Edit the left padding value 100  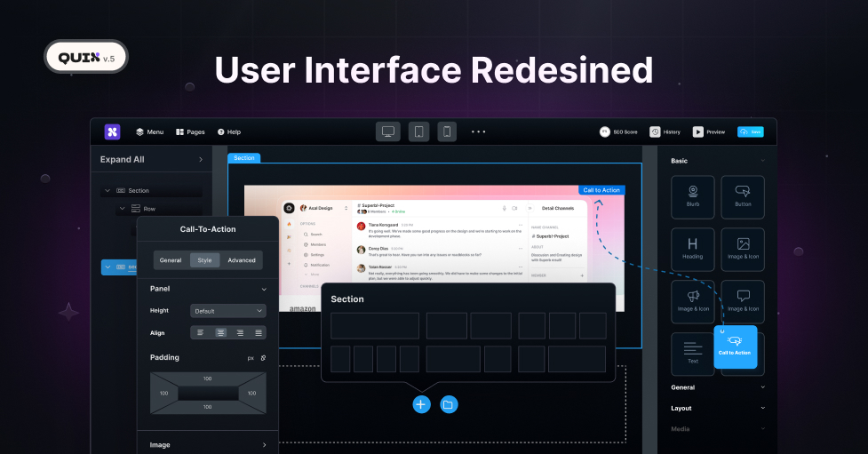[163, 393]
